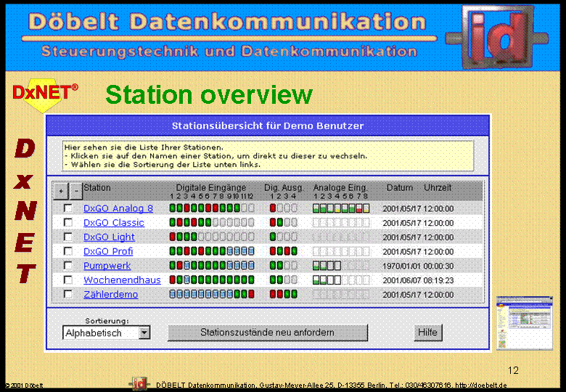Image resolution: width=566 pixels, height=392 pixels.
Task: Open the Pumpwerk station link
Action: 107,266
